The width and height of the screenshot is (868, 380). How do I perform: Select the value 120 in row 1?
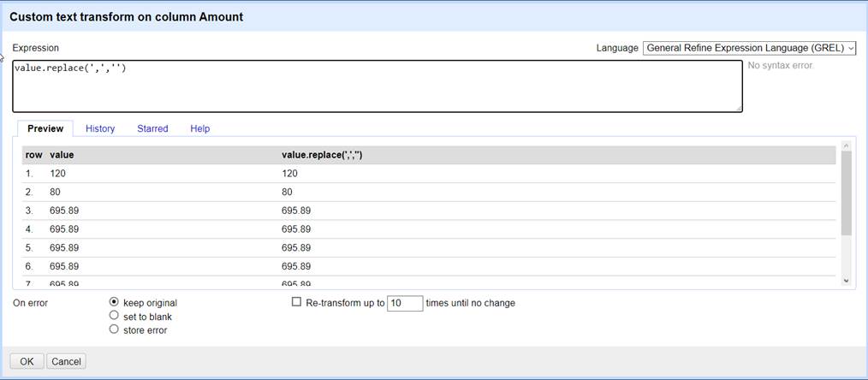[59, 174]
